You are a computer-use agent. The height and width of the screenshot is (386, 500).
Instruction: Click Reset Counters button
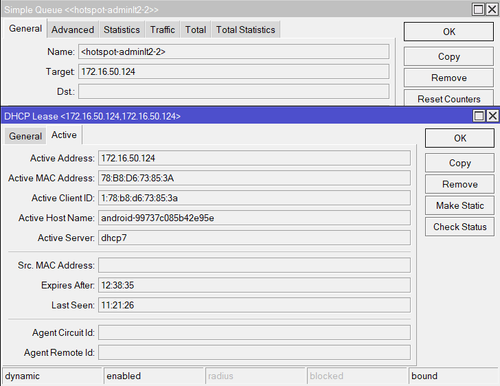[x=449, y=98]
